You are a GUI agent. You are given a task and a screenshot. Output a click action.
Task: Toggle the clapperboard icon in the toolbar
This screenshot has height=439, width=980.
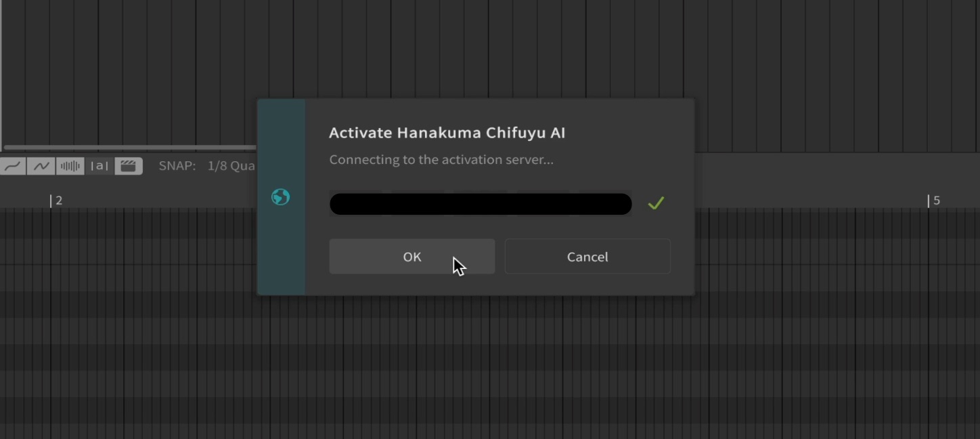[129, 166]
